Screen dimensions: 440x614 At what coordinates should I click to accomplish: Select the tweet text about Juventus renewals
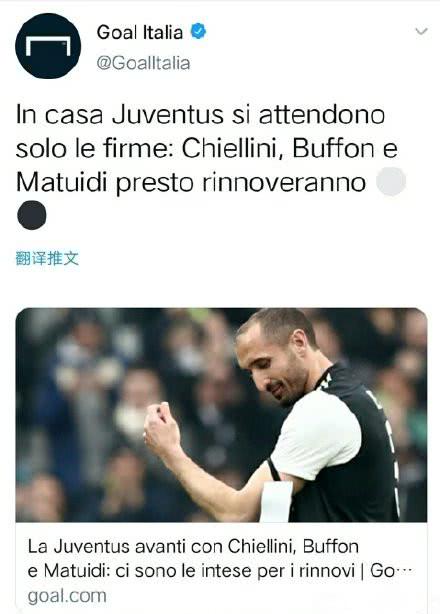(207, 165)
